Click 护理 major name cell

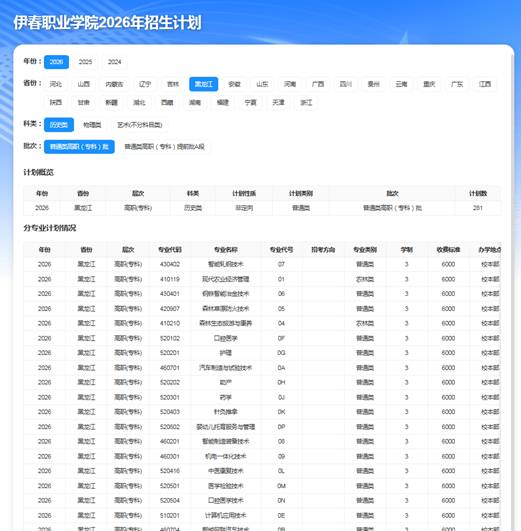point(226,353)
